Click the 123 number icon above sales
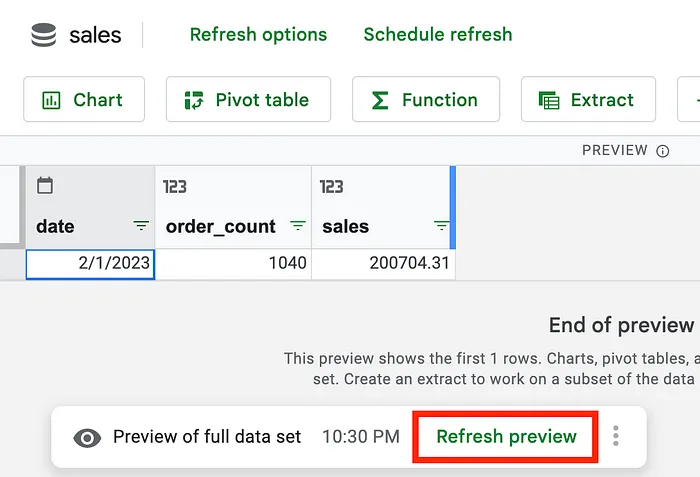Viewport: 700px width, 477px height. point(331,187)
